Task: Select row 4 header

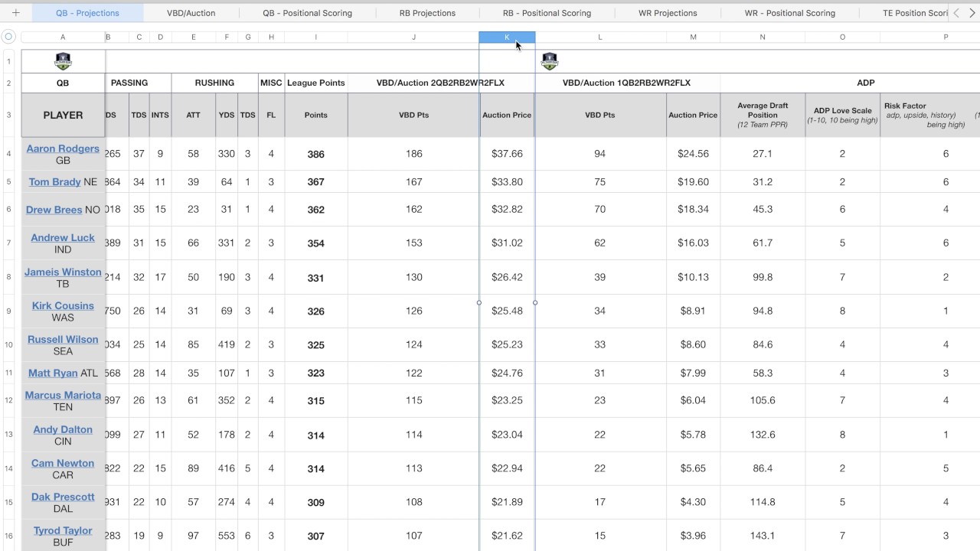Action: 9,154
